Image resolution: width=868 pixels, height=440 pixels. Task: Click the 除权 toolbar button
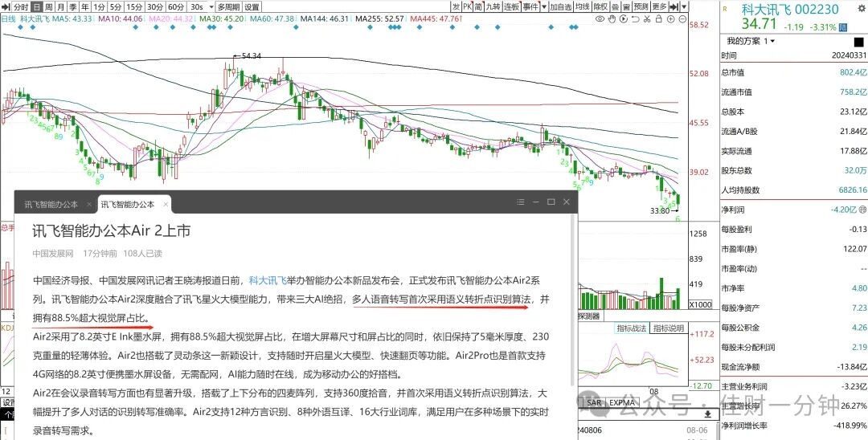(x=600, y=7)
